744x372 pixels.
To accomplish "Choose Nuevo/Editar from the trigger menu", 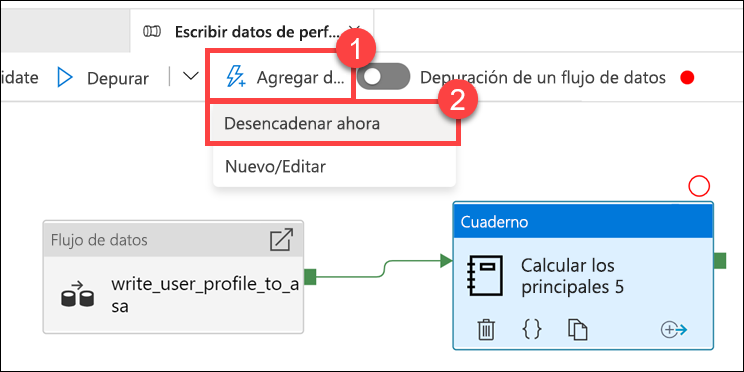I will click(334, 167).
